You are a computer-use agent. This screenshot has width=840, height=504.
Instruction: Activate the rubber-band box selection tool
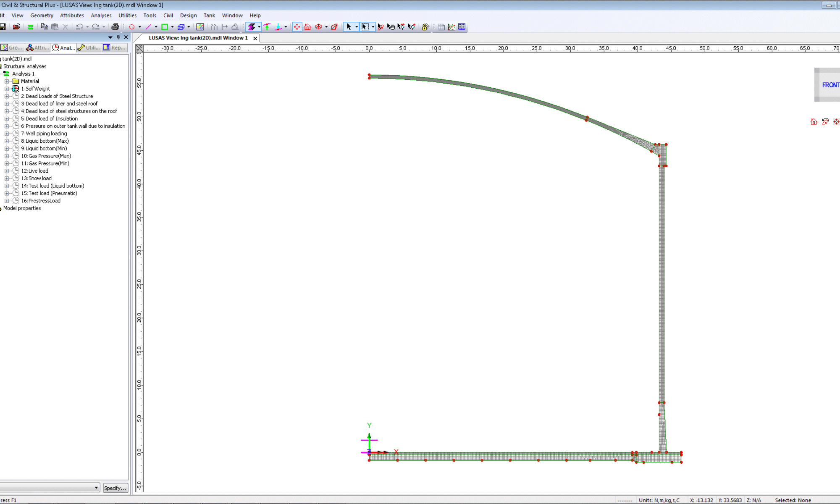(365, 26)
